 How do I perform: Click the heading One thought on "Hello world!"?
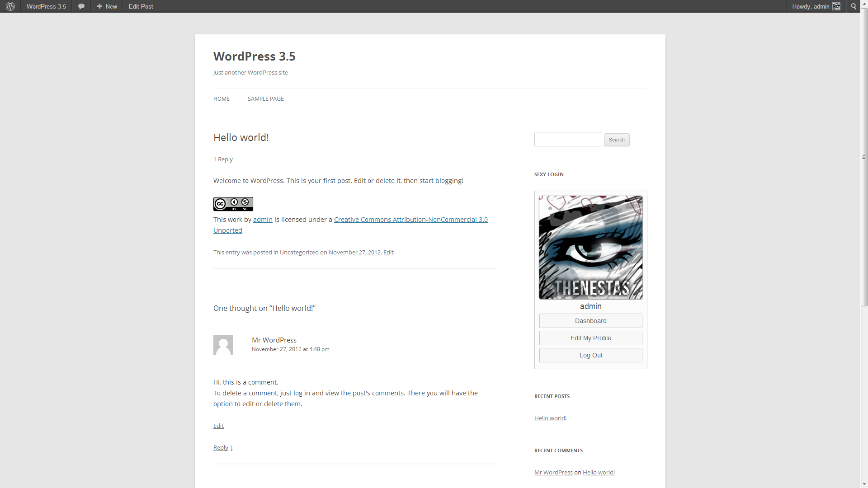point(264,308)
